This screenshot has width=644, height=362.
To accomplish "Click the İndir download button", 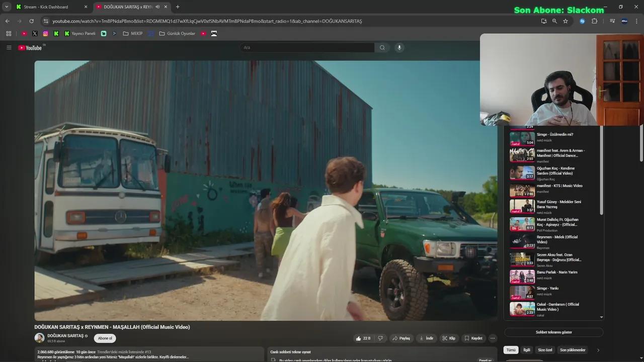I will 426,338.
